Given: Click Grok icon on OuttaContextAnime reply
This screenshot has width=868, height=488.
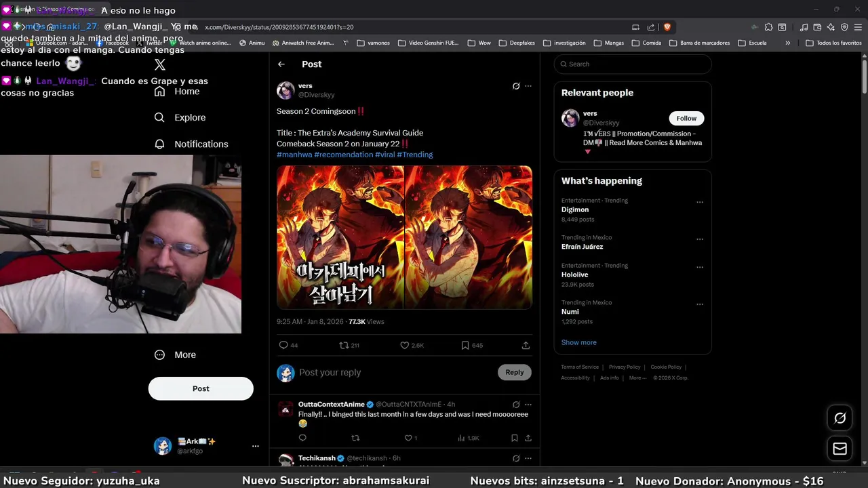Looking at the screenshot, I should 516,405.
